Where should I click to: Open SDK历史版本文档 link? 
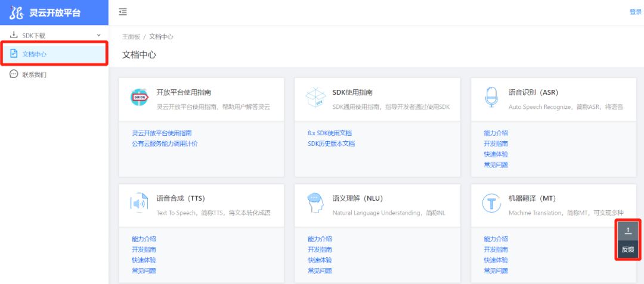click(x=331, y=143)
